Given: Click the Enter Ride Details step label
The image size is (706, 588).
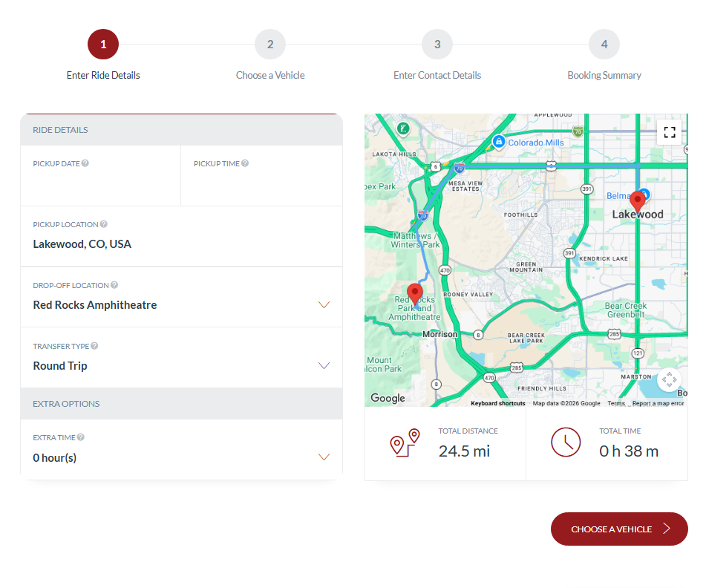Looking at the screenshot, I should (x=103, y=75).
